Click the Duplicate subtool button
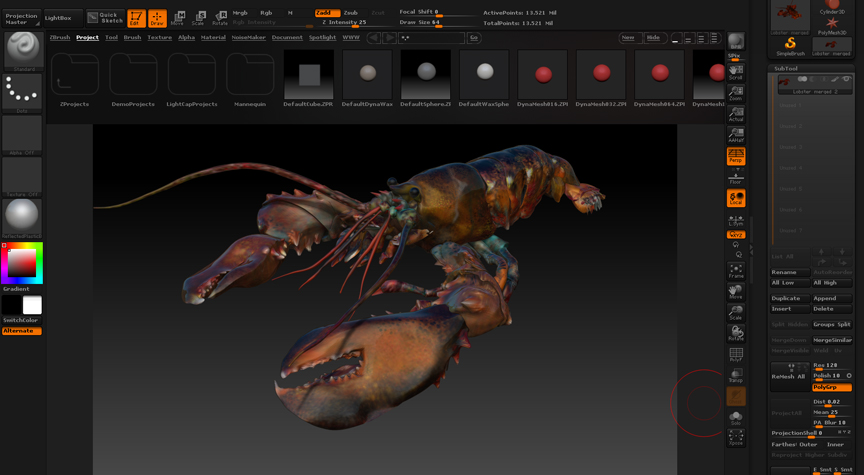864x475 pixels. [x=790, y=298]
